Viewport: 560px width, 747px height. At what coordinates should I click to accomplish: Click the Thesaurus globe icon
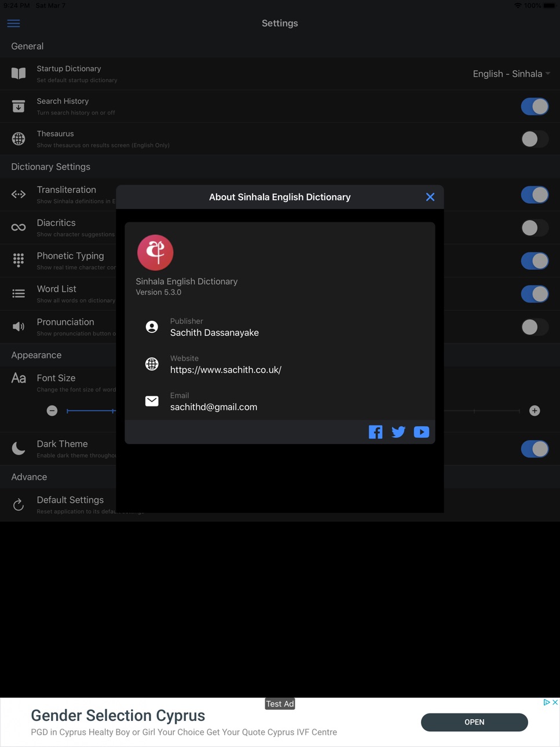(19, 139)
